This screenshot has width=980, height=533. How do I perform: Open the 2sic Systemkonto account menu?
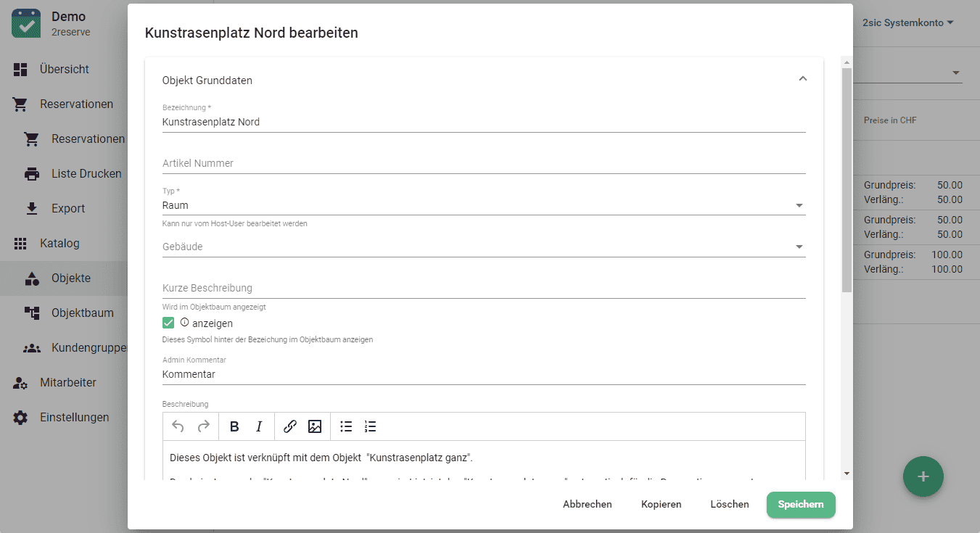pyautogui.click(x=907, y=22)
